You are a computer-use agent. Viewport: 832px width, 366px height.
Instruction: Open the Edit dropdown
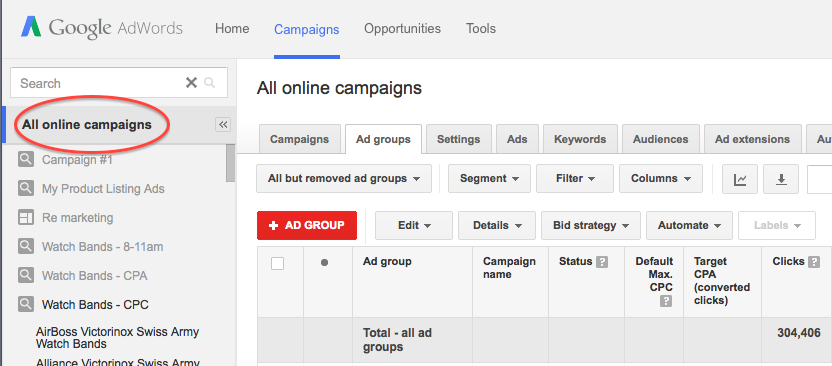click(414, 225)
